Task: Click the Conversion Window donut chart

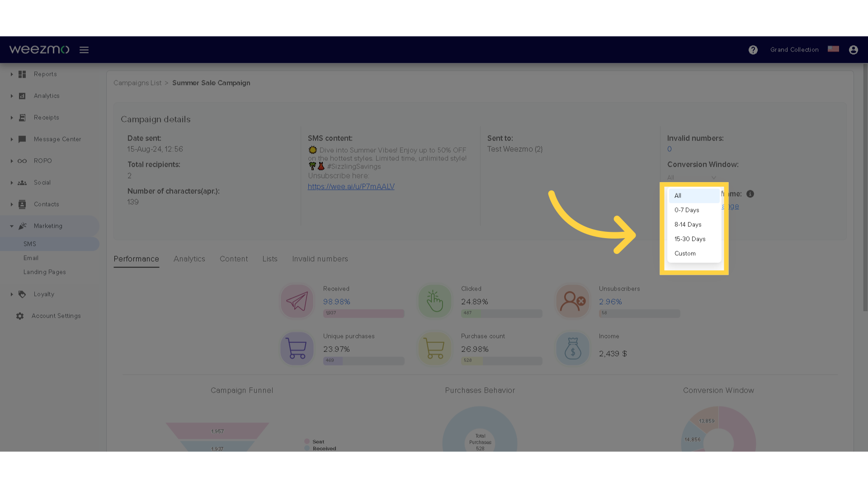Action: [718, 429]
